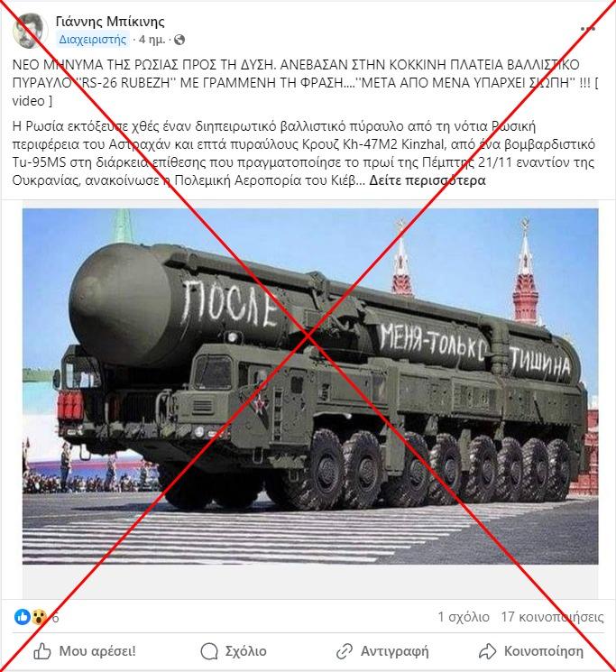Expand post text with Δείτε περισσότερα
This screenshot has width=616, height=672.
point(428,180)
